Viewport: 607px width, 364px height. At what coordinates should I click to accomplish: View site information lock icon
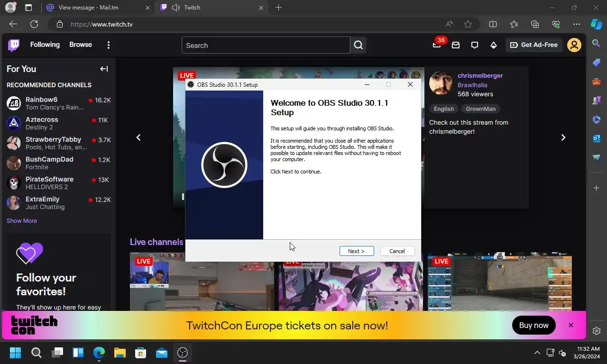pos(59,24)
